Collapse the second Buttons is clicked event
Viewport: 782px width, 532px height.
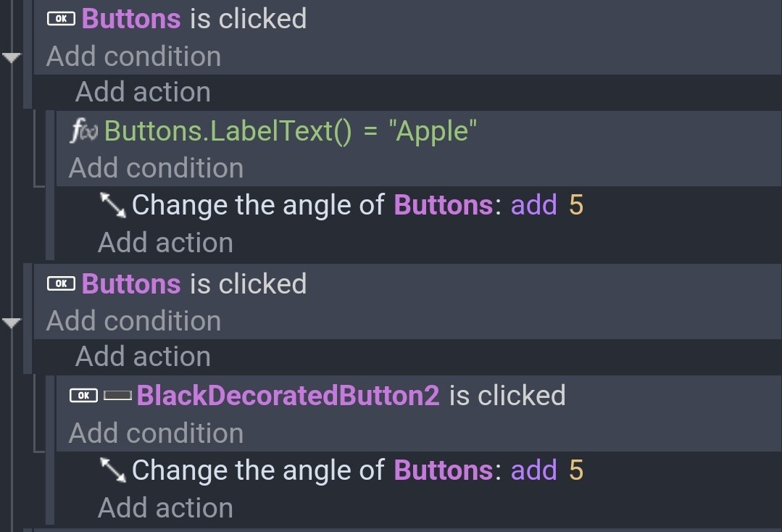[11, 323]
